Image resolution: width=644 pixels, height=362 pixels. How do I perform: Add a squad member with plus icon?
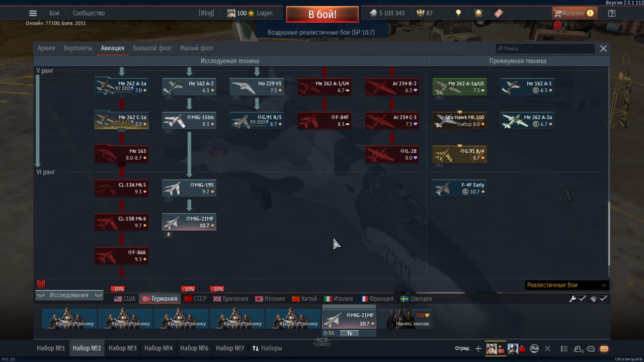[x=478, y=348]
